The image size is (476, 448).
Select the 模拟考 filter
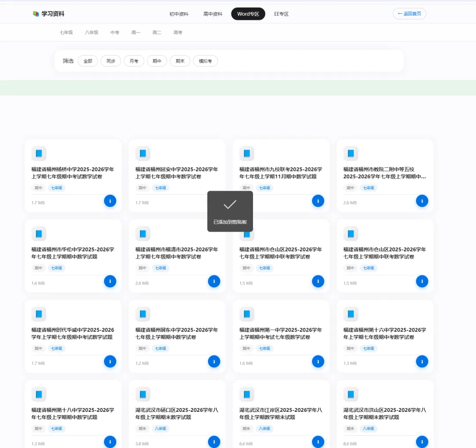point(205,61)
